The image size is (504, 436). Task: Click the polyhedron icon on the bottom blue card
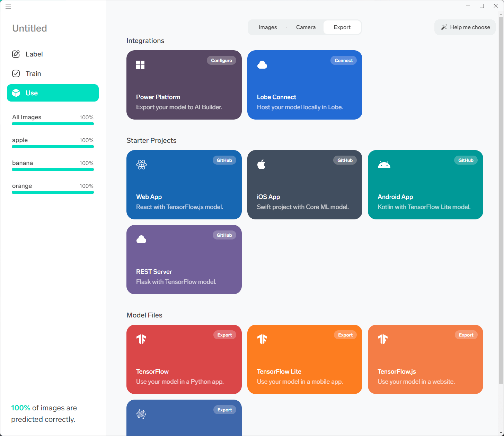pos(141,414)
